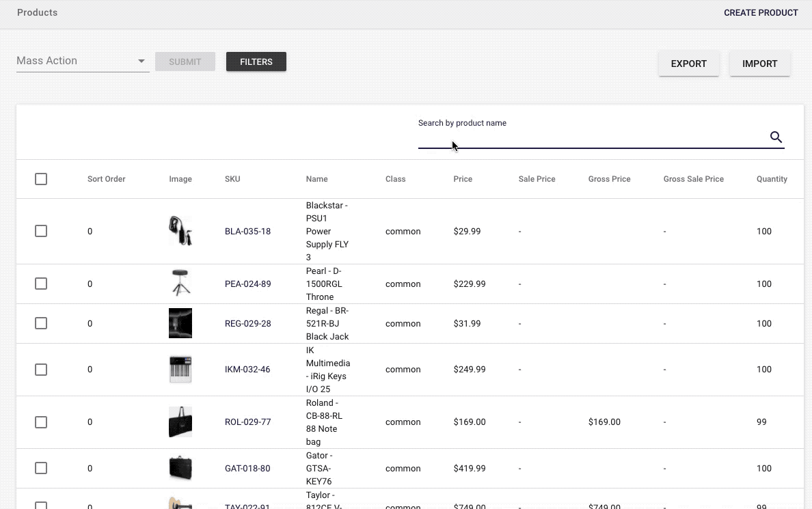Check the IKM-032-46 row checkbox
Screen dimensions: 812x509
click(x=41, y=369)
